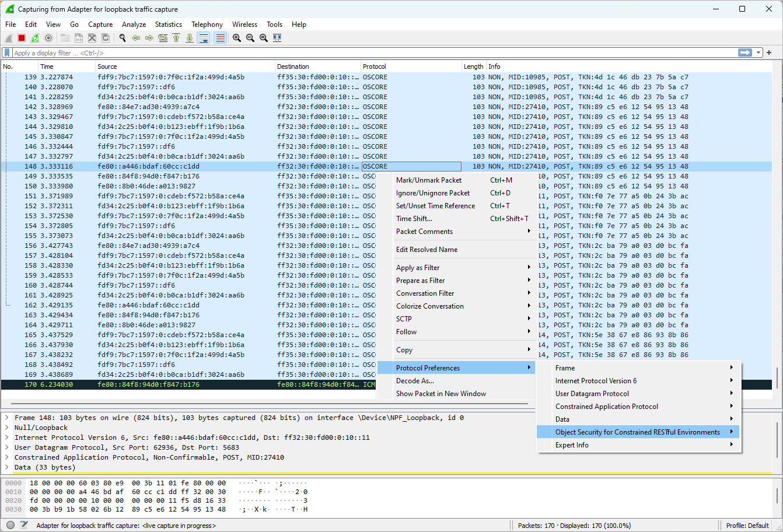
Task: Open the expert information status bar icon
Action: pos(10,526)
